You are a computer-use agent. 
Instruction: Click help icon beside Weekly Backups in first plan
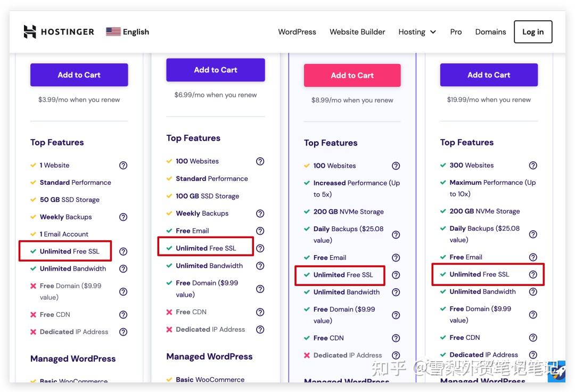123,217
